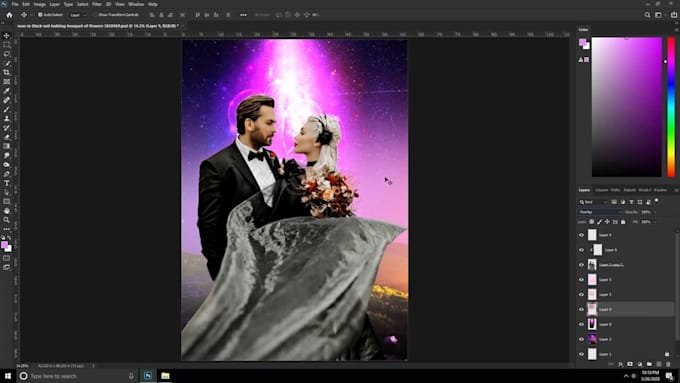Screen dimensions: 680x383
Task: Open the Image menu
Action: point(39,4)
